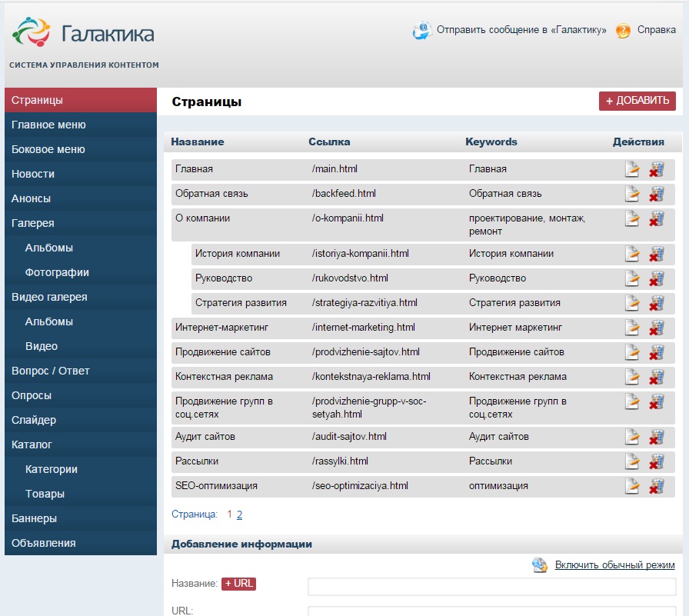Viewport: 689px width, 616px height.
Task: Edit the Аудит сайтов page
Action: [632, 436]
